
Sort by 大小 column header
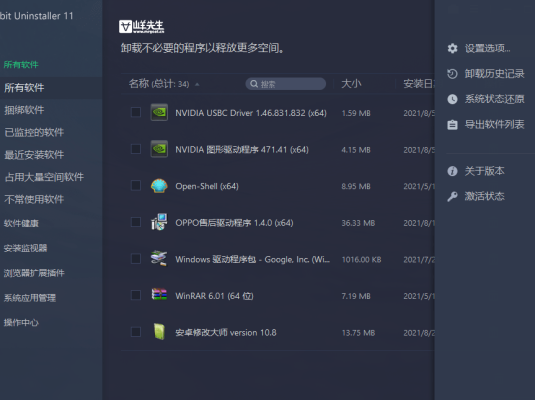(351, 84)
